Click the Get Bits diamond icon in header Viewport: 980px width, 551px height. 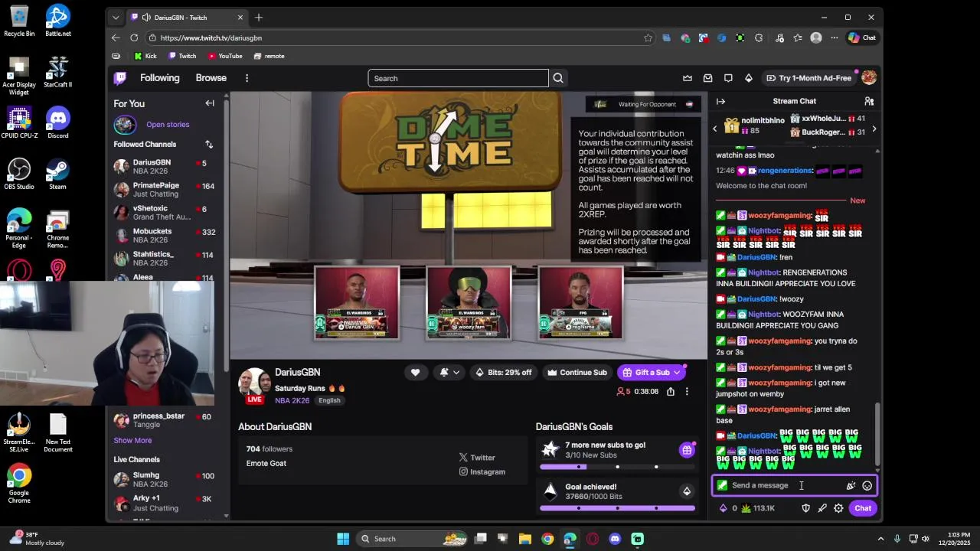click(749, 78)
